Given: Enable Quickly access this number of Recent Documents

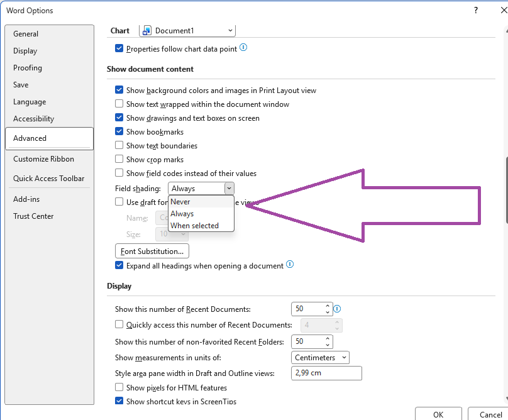Looking at the screenshot, I should point(119,324).
